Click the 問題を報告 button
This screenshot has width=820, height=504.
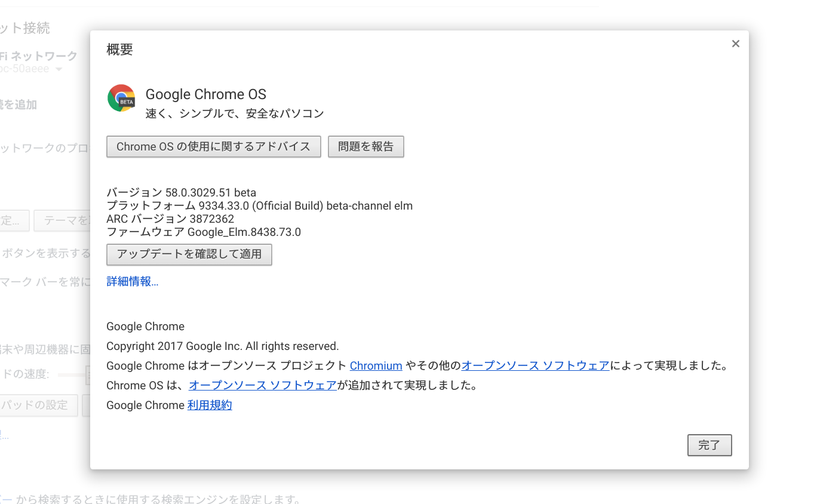pos(366,147)
